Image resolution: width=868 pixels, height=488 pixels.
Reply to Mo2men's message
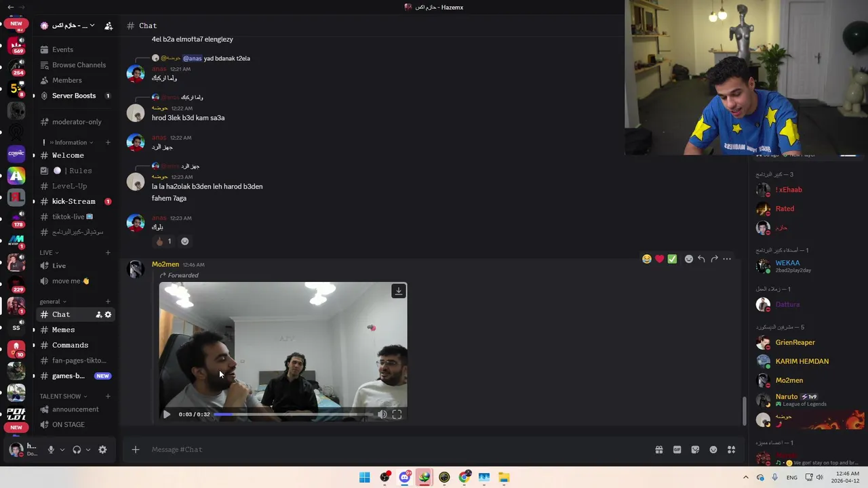(701, 259)
